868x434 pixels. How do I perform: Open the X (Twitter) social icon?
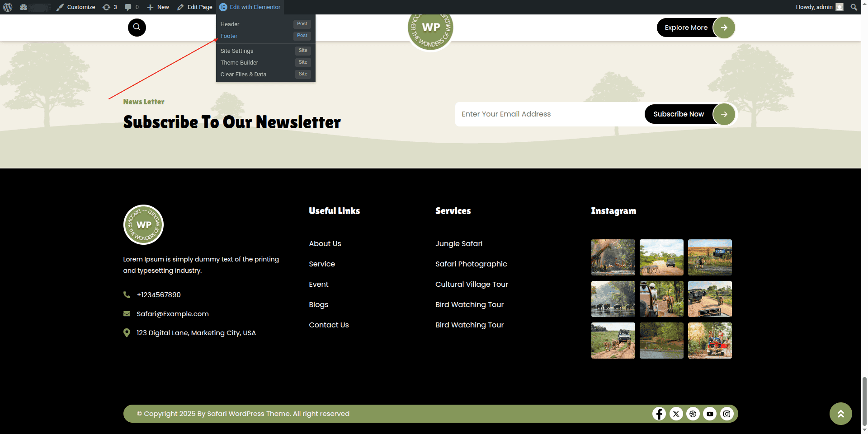coord(676,414)
